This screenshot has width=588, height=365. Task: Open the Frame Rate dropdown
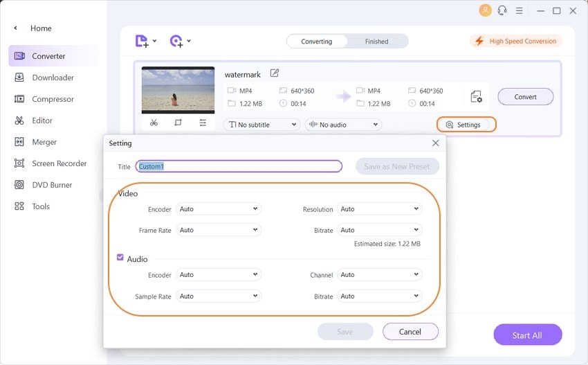(x=219, y=230)
